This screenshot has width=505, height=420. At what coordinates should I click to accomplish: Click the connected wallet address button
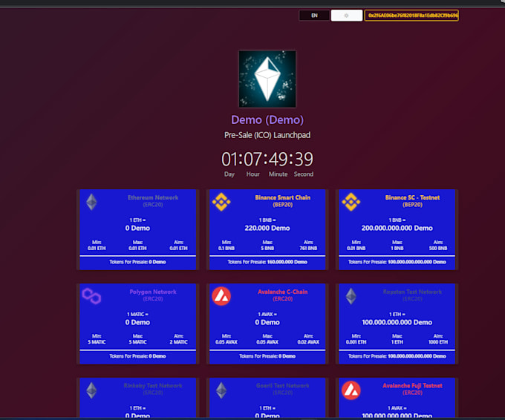pyautogui.click(x=411, y=15)
